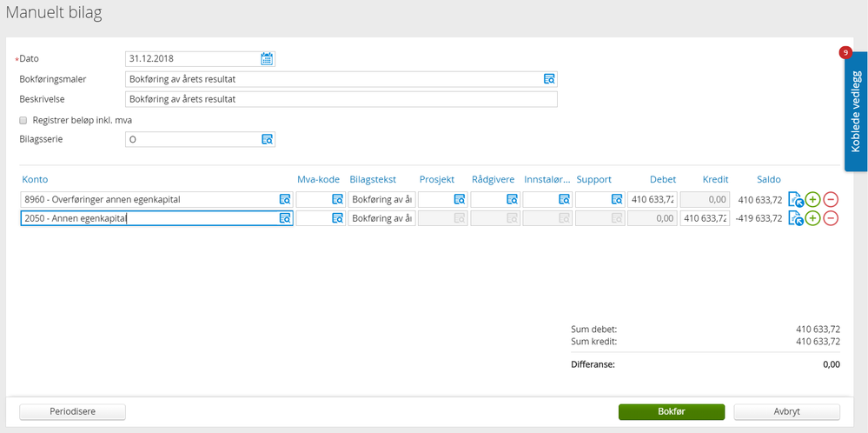Add a line after the 8960 row
The height and width of the screenshot is (433, 868).
(x=812, y=199)
